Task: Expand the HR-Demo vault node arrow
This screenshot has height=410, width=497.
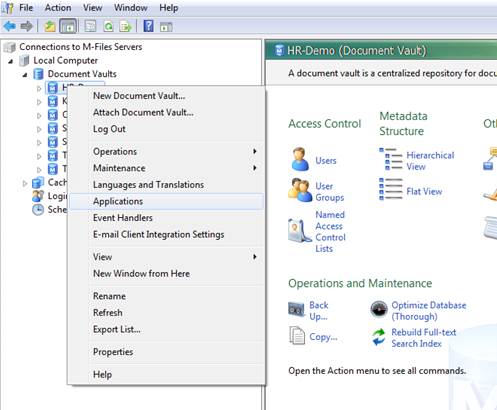Action: 39,88
